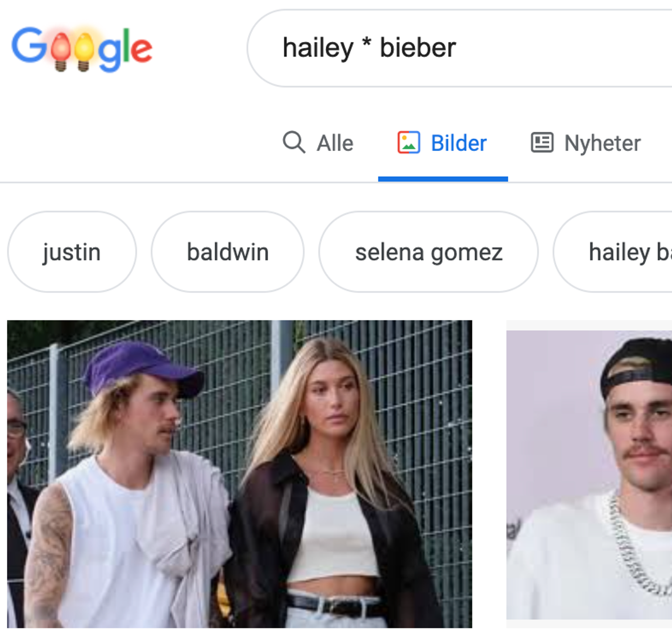
Task: Filter images with the justin chip
Action: (x=72, y=252)
